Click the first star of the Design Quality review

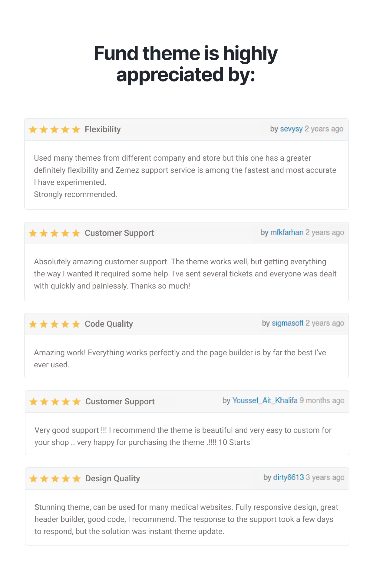coord(33,479)
